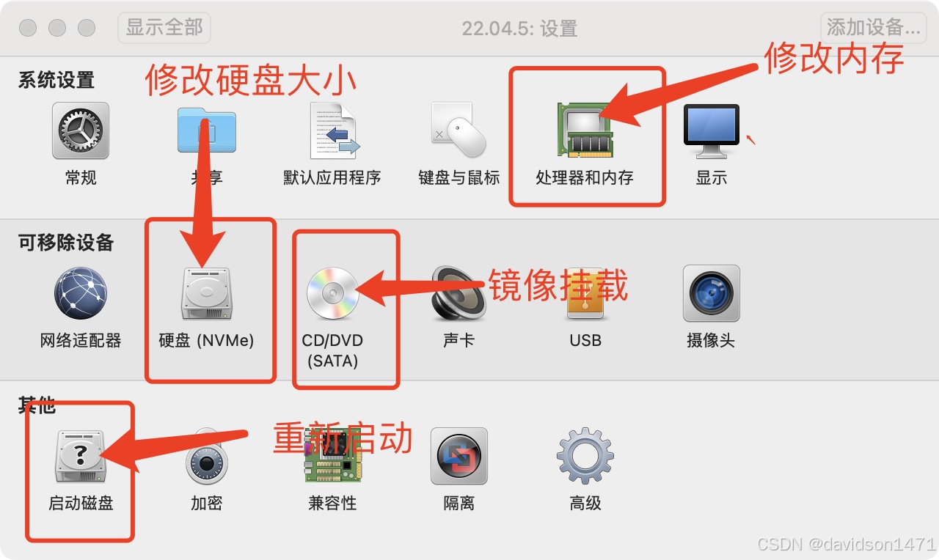Screen dimensions: 939x560
Task: Open 默认应用程序 settings icon
Action: click(x=332, y=131)
